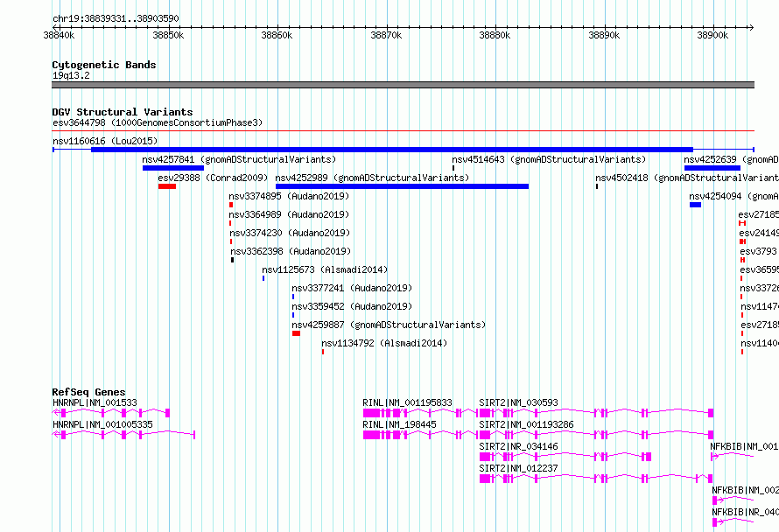This screenshot has width=779, height=532.
Task: Click the RINL|NM_198445 gene label
Action: click(x=399, y=424)
